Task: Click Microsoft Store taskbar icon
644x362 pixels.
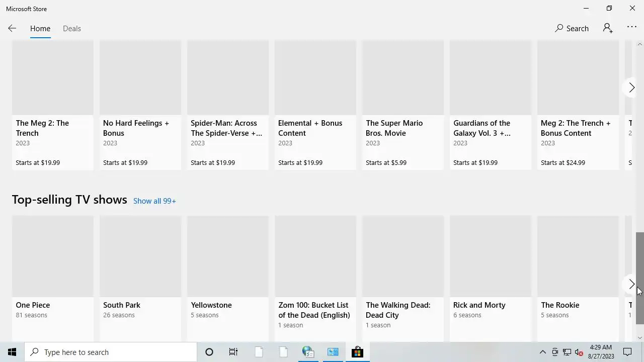Action: [x=357, y=352]
